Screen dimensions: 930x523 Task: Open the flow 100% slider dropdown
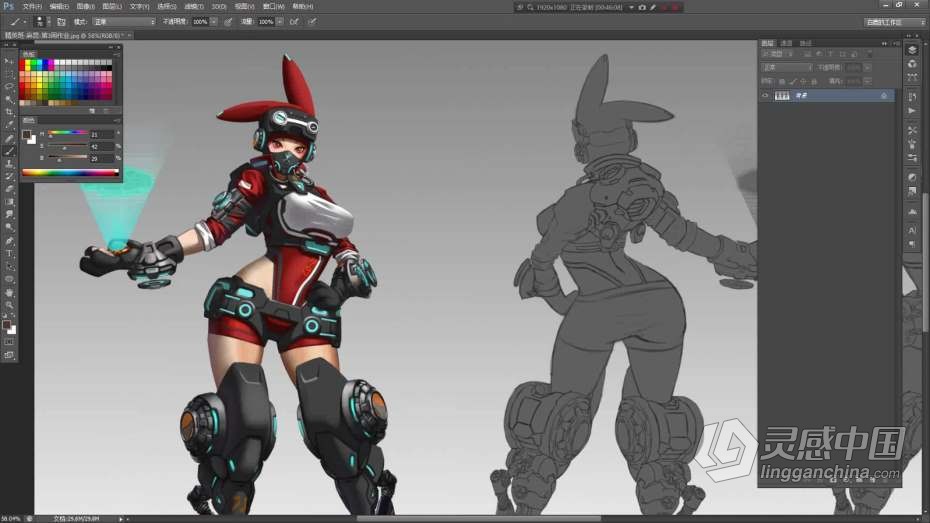(x=279, y=22)
